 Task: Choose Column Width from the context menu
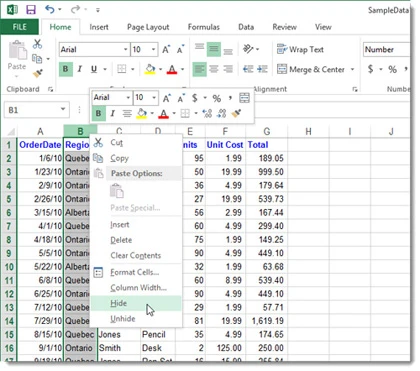[x=136, y=288]
